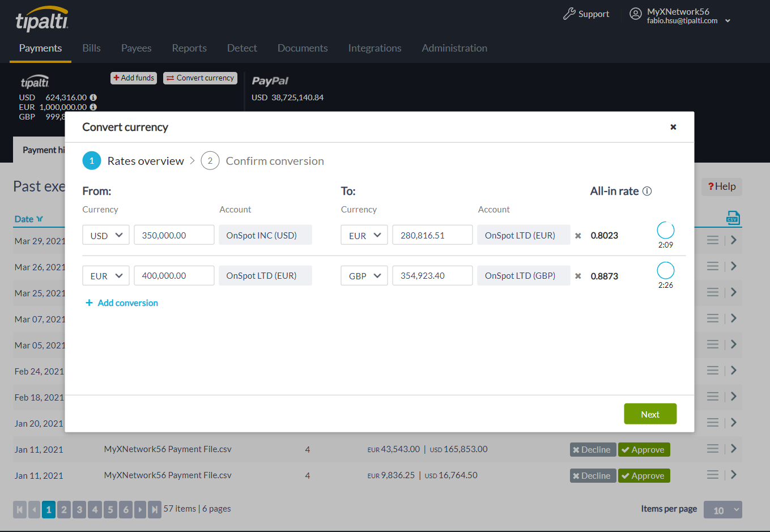770x532 pixels.
Task: Select USD source currency dropdown
Action: [x=106, y=235]
